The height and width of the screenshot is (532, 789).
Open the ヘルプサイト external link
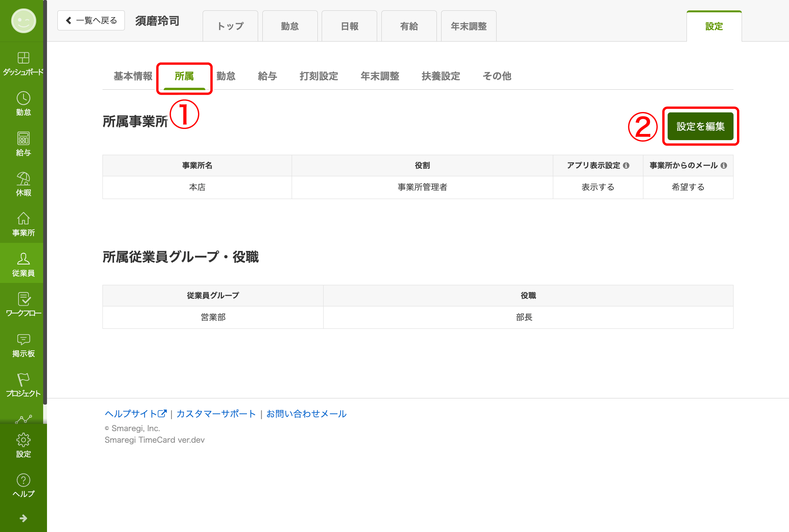[x=135, y=414]
